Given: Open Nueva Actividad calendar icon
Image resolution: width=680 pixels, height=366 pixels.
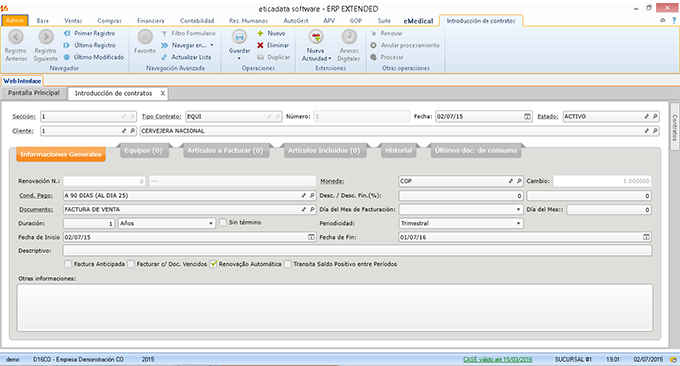Looking at the screenshot, I should click(x=316, y=37).
